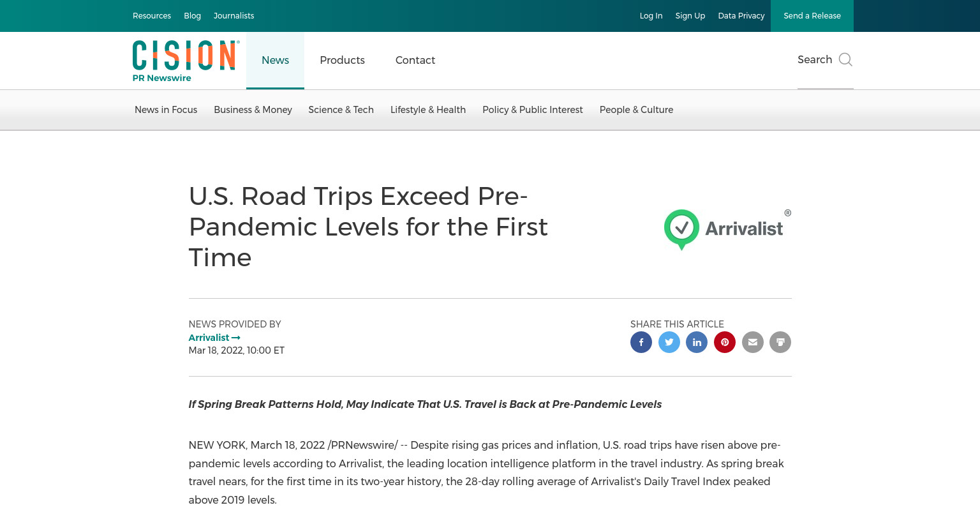
Task: Expand Science & Tech category
Action: coord(341,110)
